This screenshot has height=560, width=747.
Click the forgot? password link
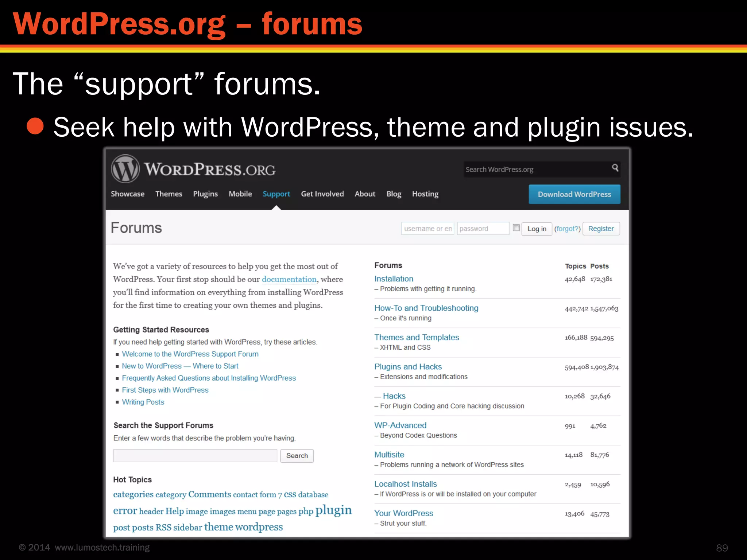tap(568, 229)
